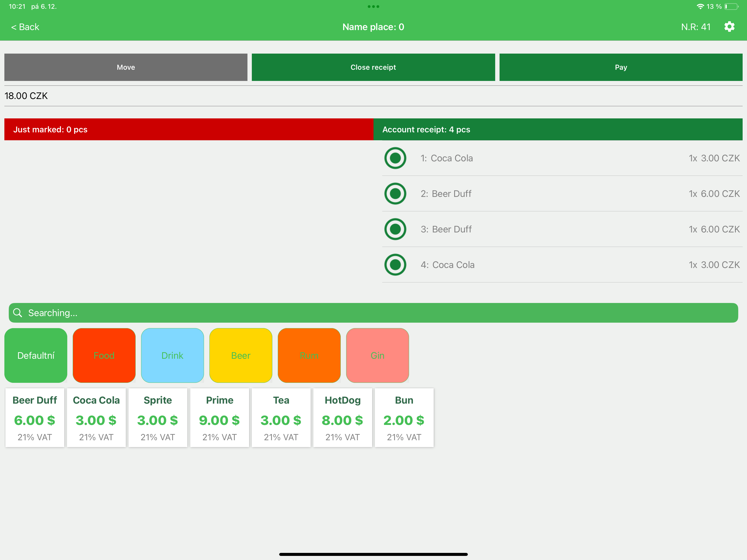Deselect item 2 Beer Duff circle
This screenshot has width=747, height=560.
click(x=395, y=194)
